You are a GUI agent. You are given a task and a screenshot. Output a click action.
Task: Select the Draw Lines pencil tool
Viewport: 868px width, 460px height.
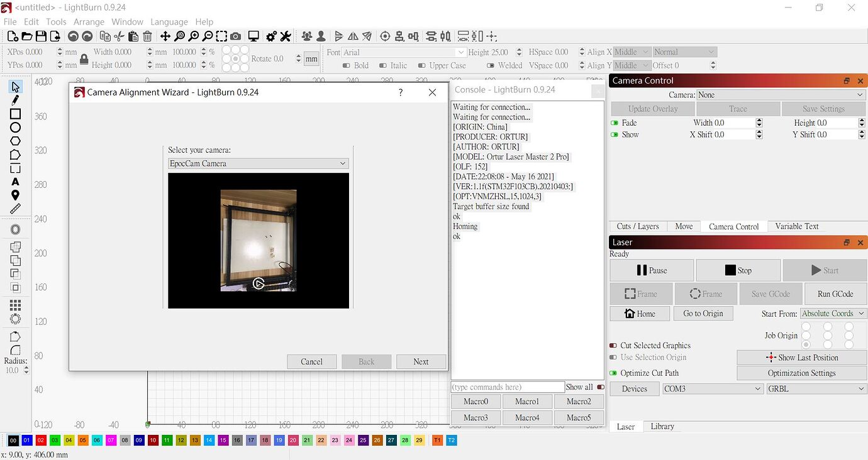click(15, 100)
